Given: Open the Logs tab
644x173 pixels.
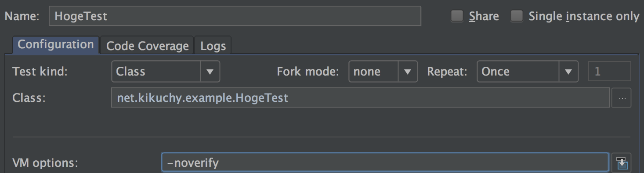Looking at the screenshot, I should 213,46.
